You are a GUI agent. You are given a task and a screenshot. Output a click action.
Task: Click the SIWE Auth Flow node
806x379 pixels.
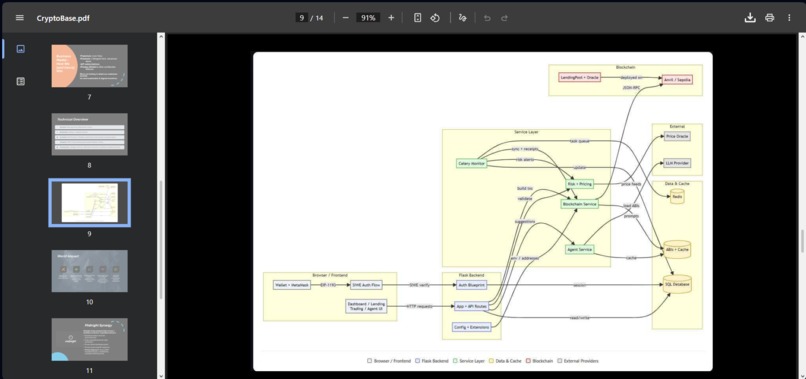coord(366,284)
